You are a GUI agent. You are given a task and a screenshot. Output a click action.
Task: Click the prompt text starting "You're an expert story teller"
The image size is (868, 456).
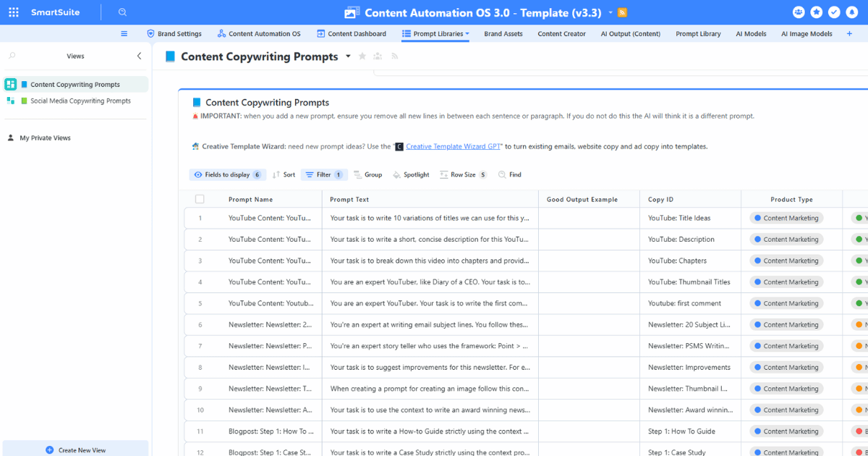[430, 346]
